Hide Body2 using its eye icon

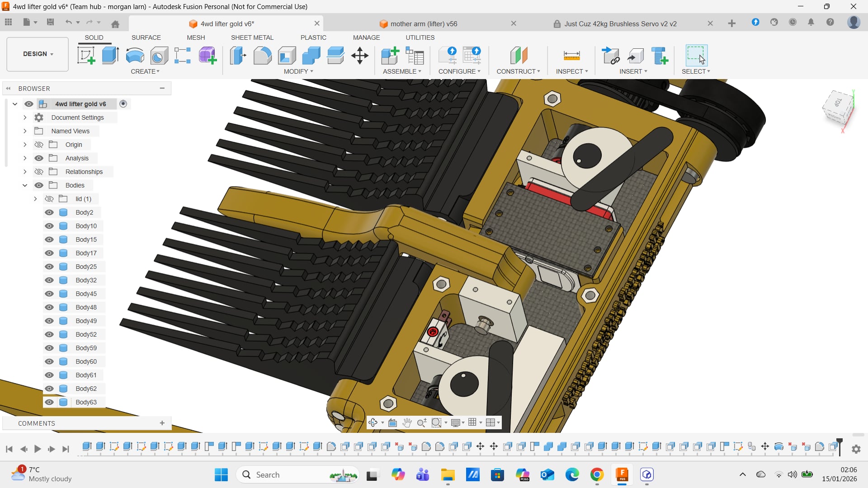point(49,212)
